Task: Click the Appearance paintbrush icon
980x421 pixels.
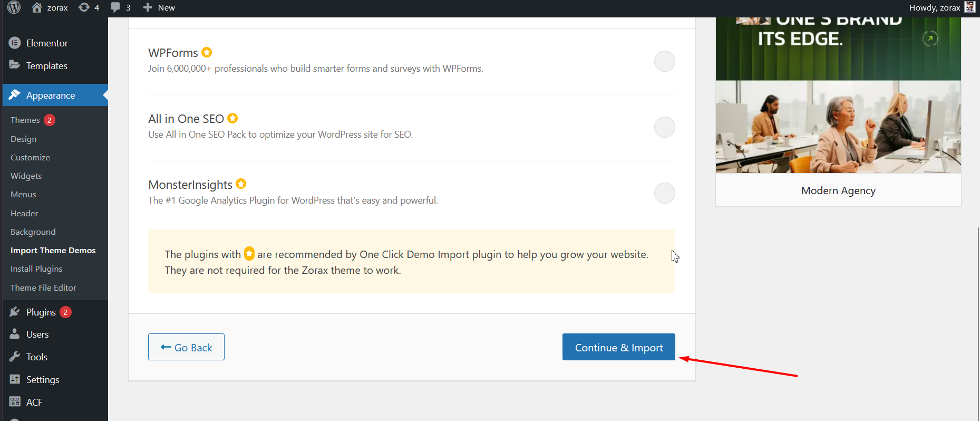Action: pyautogui.click(x=15, y=95)
